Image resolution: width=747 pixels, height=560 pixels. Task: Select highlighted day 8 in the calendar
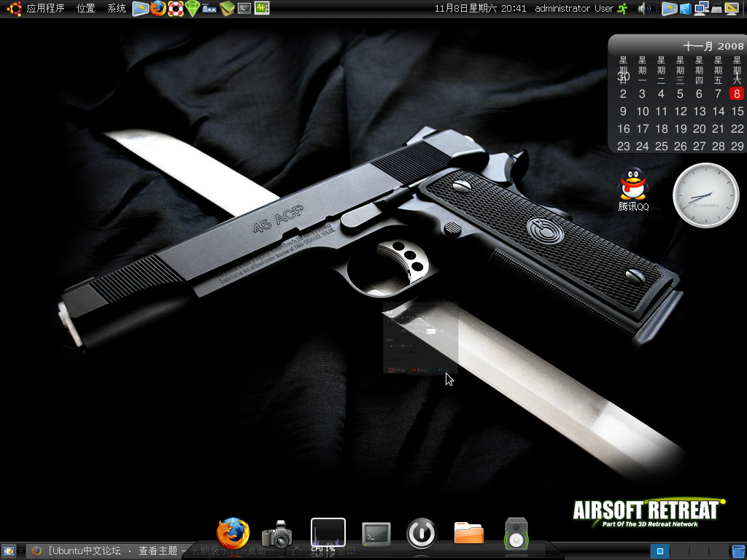[737, 94]
